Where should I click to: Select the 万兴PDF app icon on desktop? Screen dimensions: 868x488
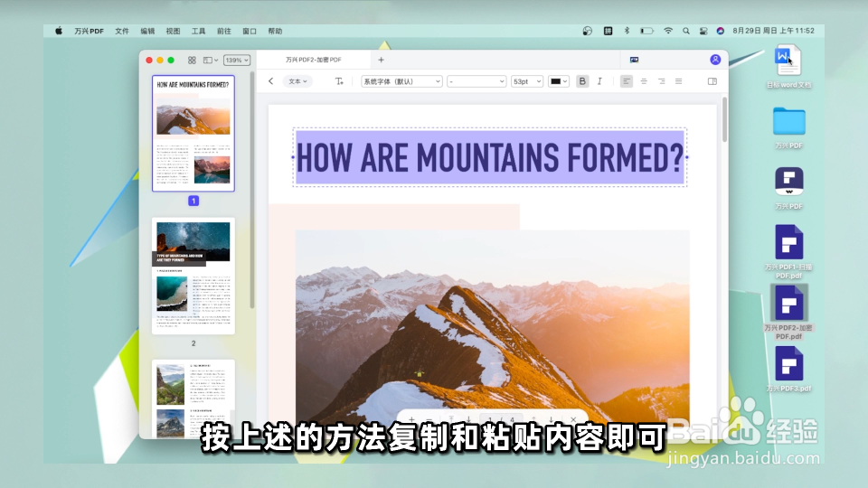(788, 188)
